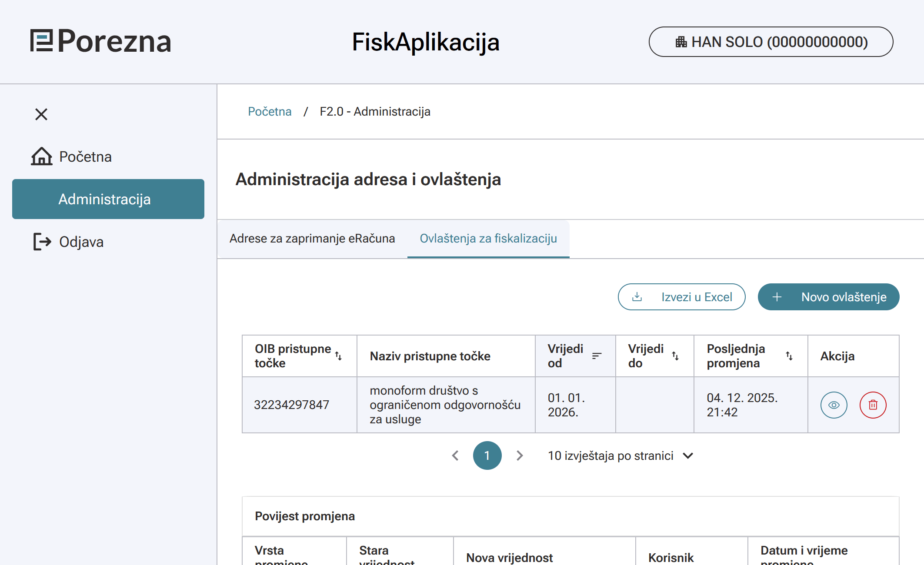The image size is (924, 565).
Task: Sort by Vrijedi do column
Action: pyautogui.click(x=675, y=356)
